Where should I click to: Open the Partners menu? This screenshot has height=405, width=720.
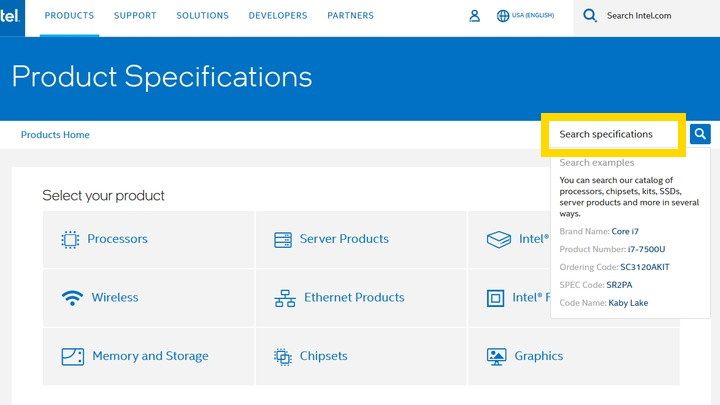point(350,16)
